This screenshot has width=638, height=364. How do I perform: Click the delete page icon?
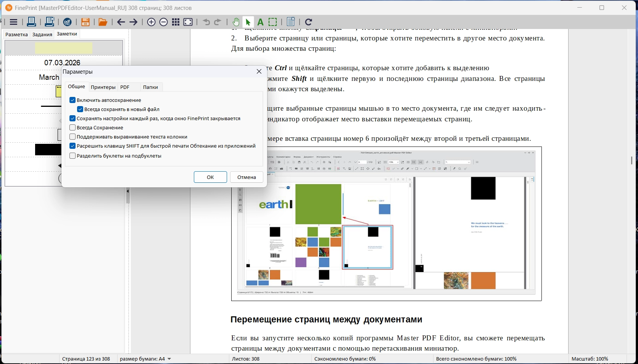pos(291,22)
